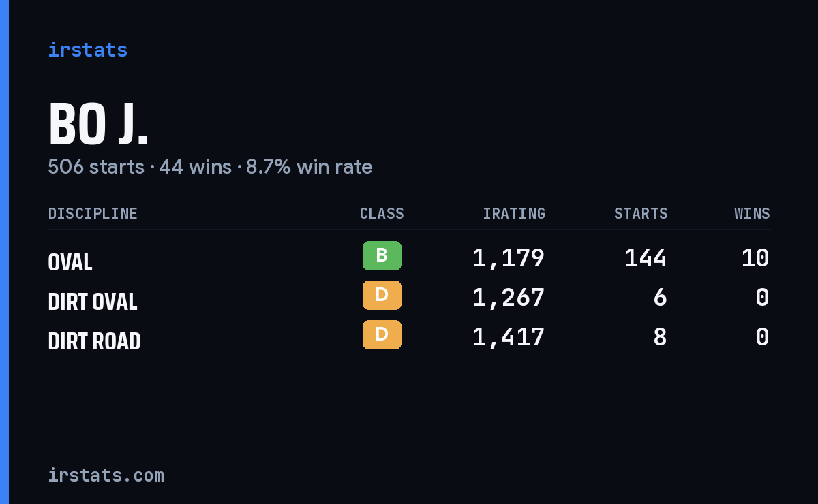Click the BO J. driver name heading
Viewport: 818px width, 504px height.
coord(98,124)
